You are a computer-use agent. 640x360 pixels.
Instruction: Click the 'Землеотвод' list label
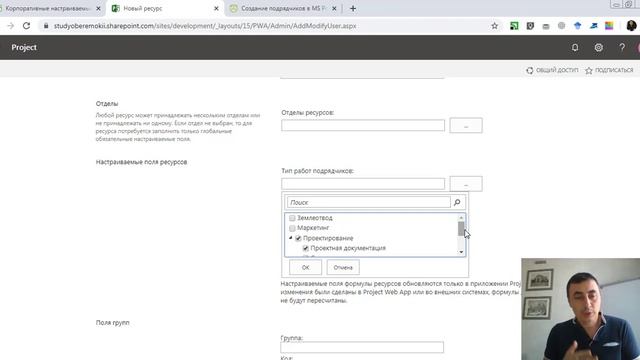(315, 218)
